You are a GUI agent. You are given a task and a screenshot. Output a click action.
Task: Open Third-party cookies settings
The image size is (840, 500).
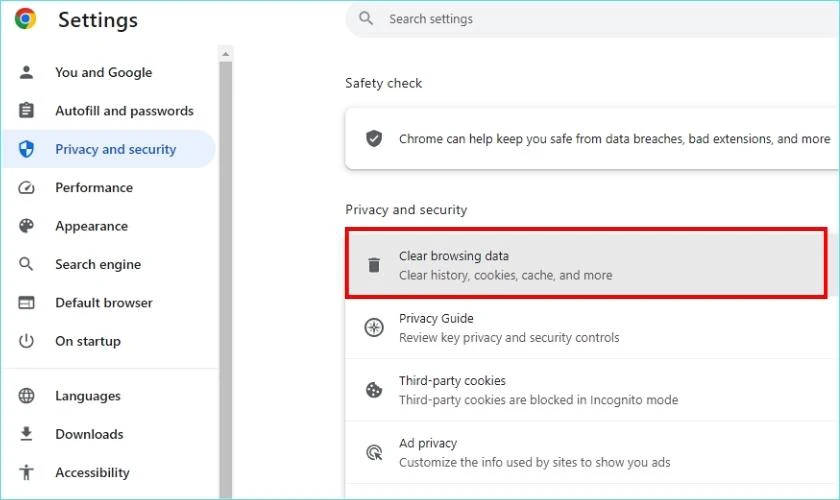click(x=591, y=390)
